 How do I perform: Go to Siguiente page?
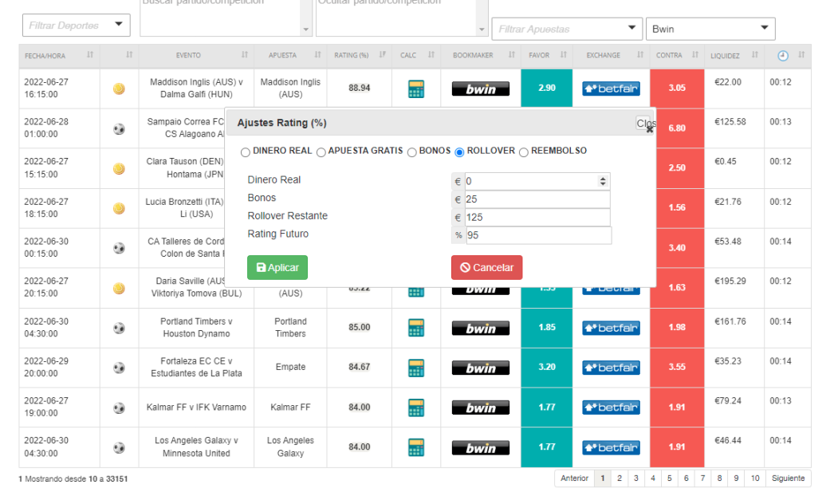coord(788,478)
